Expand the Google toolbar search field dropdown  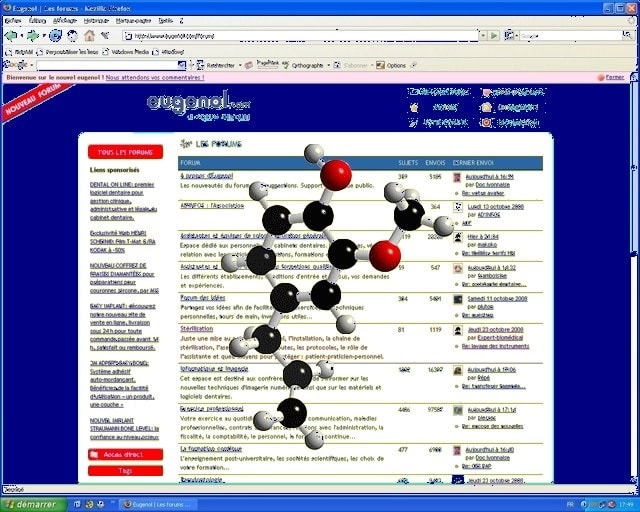tap(182, 65)
